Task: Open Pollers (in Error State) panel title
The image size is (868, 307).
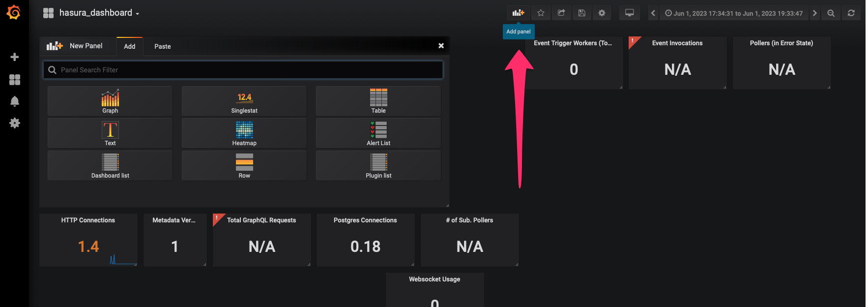Action: click(781, 43)
